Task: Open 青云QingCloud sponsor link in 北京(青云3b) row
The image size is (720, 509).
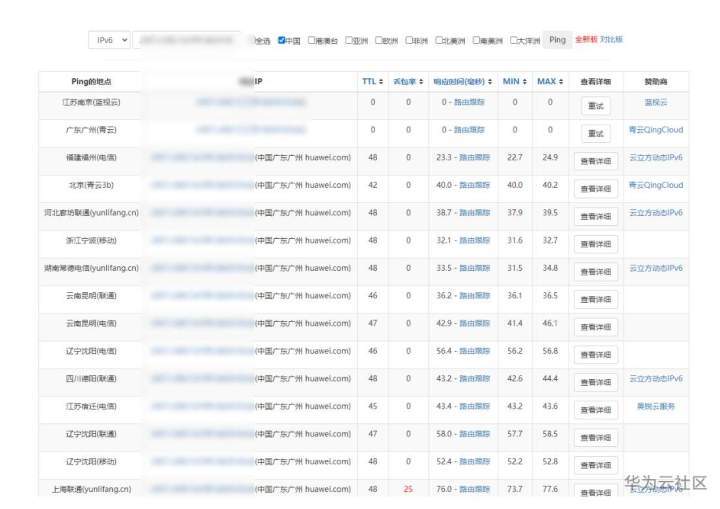Action: coord(656,185)
